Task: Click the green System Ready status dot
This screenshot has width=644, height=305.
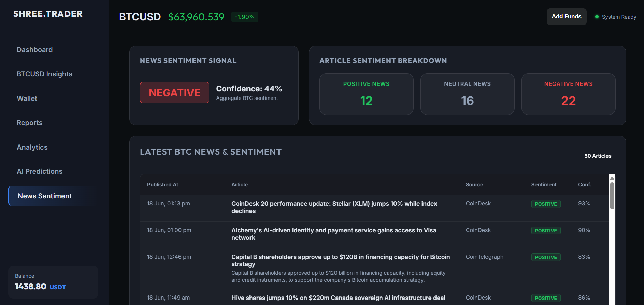Action: pos(597,17)
